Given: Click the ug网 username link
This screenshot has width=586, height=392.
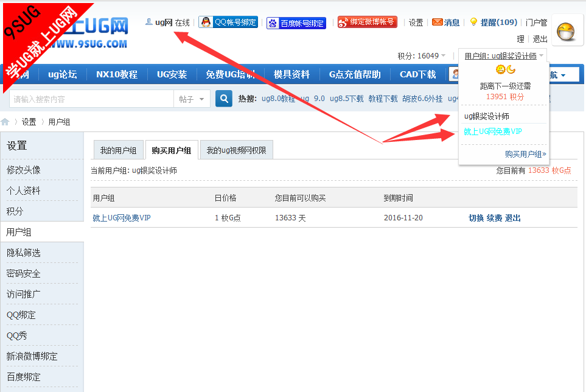Looking at the screenshot, I should click(x=164, y=23).
